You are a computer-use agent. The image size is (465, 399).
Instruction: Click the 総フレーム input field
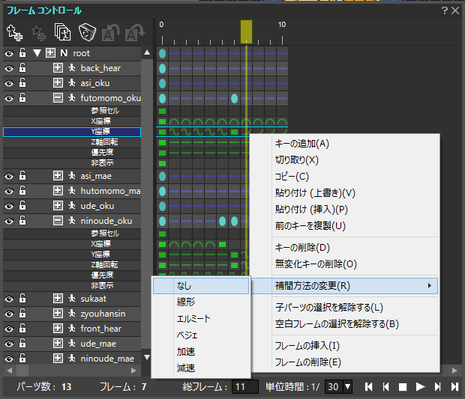click(245, 387)
